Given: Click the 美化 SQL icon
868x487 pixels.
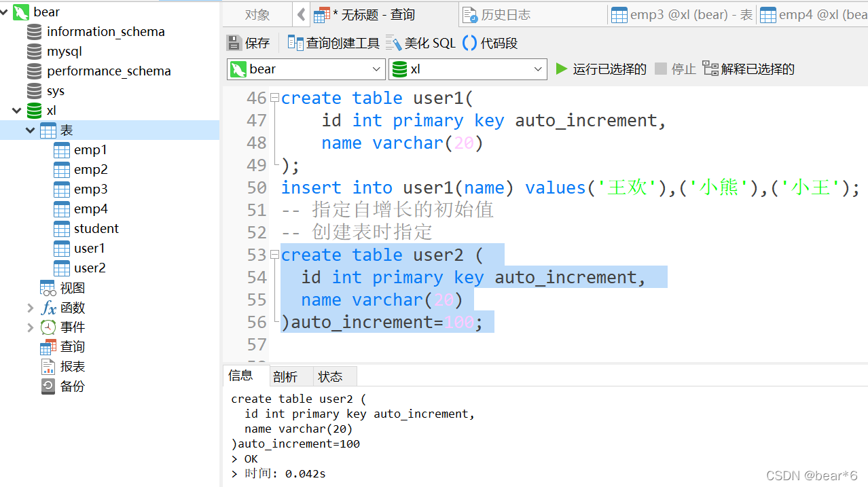Looking at the screenshot, I should pos(394,43).
